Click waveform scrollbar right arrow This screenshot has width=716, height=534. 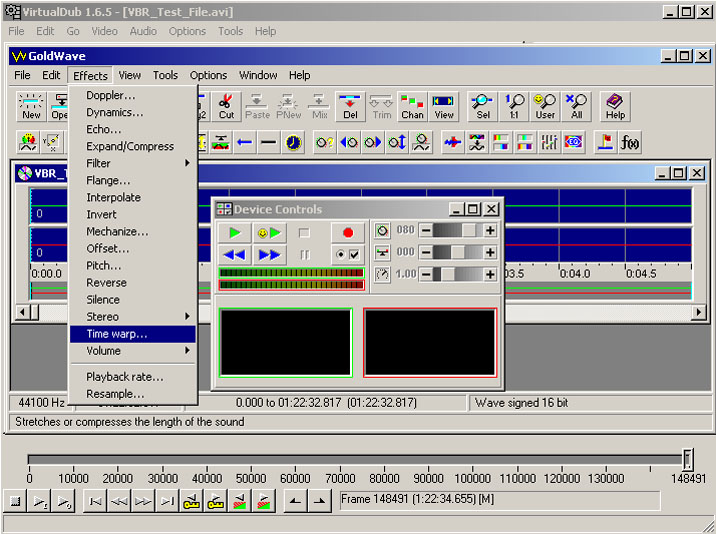coord(698,312)
